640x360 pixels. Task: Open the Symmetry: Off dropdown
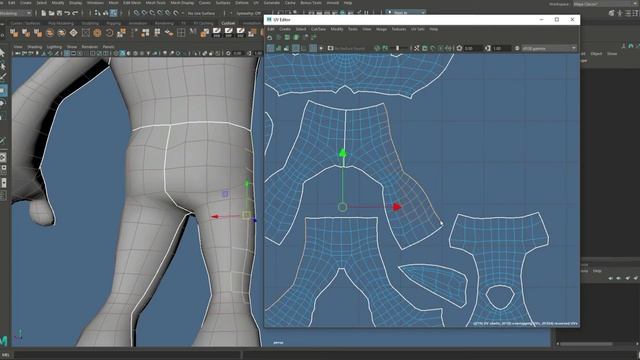pos(249,13)
